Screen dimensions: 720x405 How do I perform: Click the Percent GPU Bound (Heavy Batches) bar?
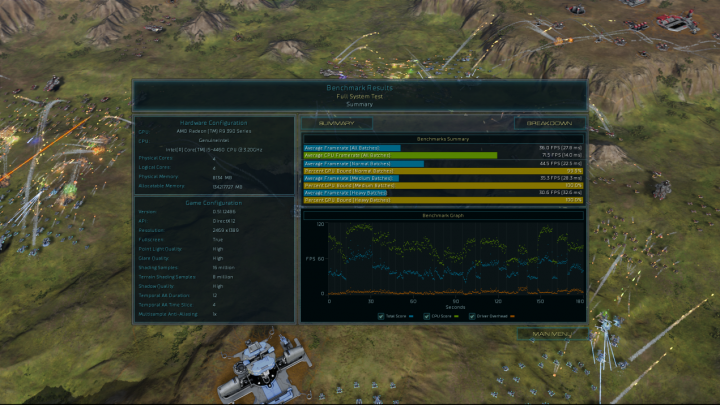coord(443,200)
